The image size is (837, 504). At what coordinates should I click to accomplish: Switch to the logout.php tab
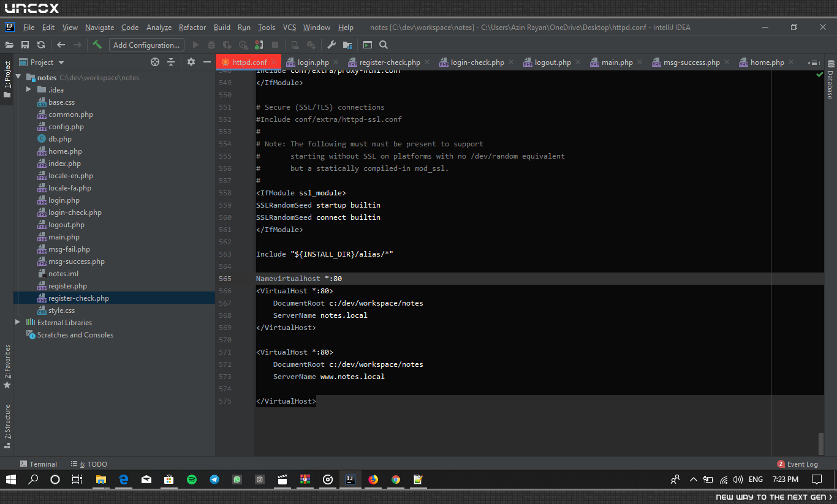(553, 62)
